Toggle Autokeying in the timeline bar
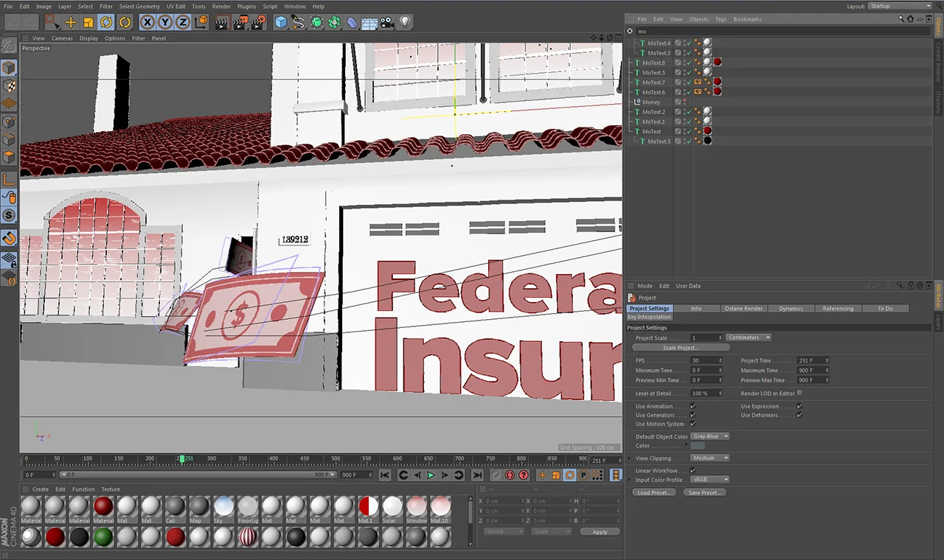944x560 pixels. pos(510,475)
